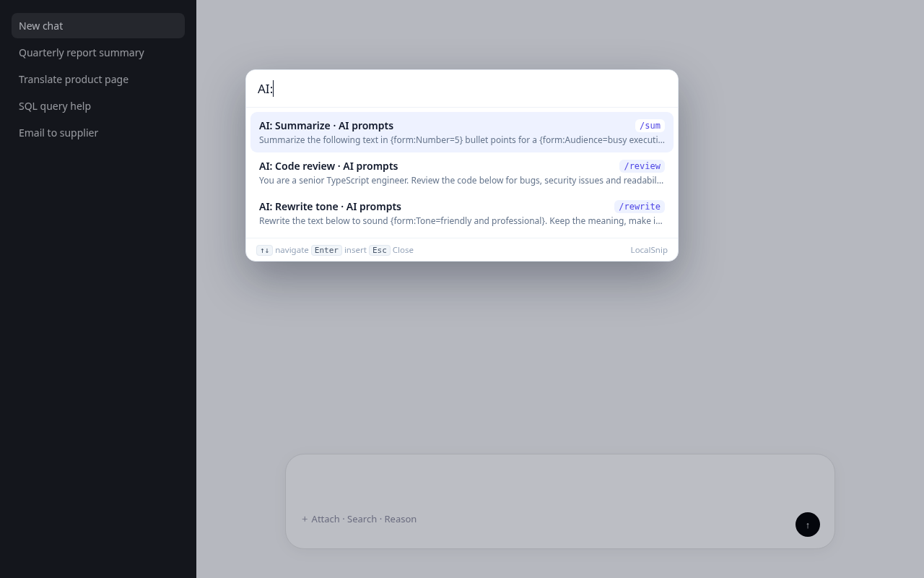Select the AI: Rewrite tone snippet result

(462, 213)
